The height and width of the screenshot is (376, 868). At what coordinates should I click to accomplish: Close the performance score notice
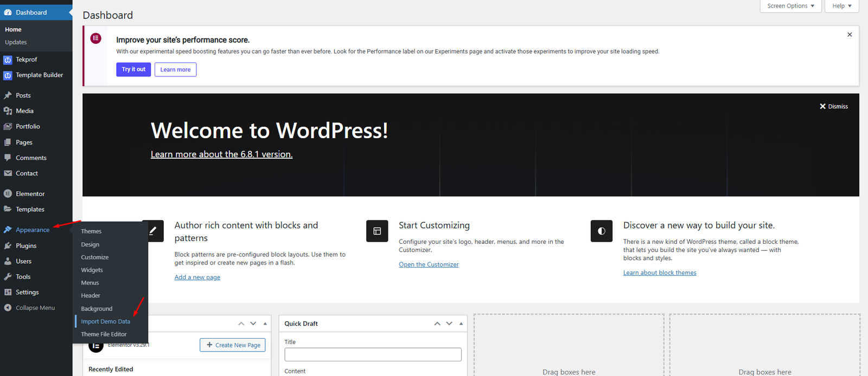[x=850, y=35]
